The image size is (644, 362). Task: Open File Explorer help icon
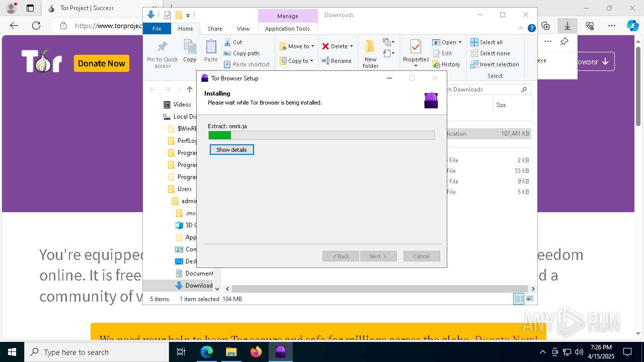pos(531,29)
